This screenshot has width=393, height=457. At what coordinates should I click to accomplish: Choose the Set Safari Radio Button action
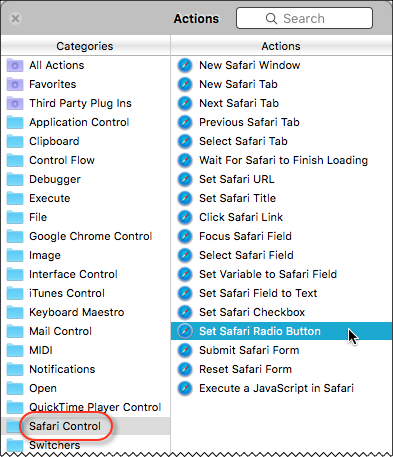[281, 331]
